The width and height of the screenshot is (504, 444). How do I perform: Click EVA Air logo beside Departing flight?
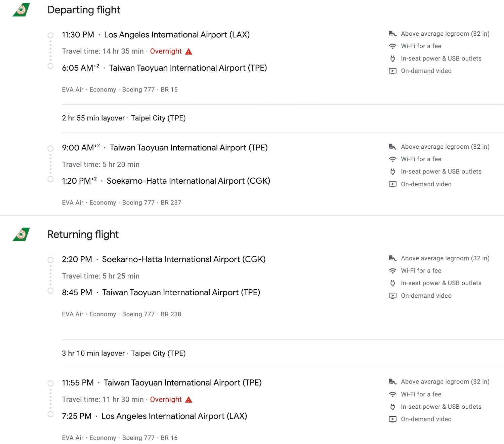tap(21, 10)
